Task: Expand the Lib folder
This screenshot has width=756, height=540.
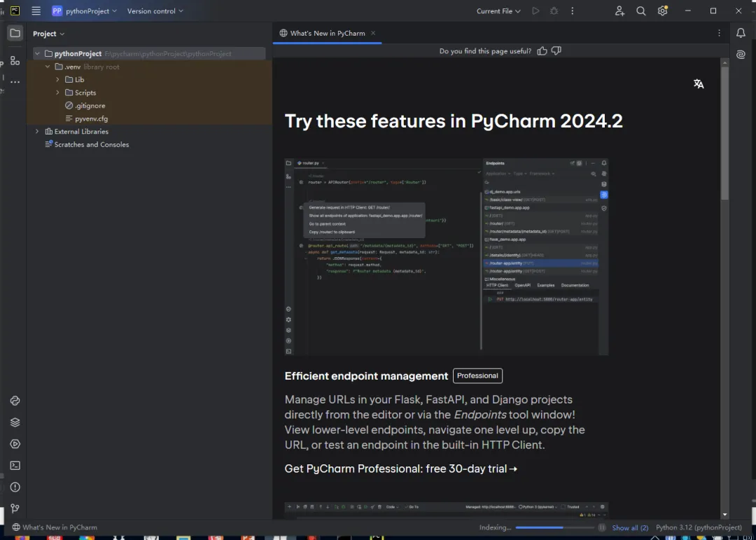Action: 57,80
